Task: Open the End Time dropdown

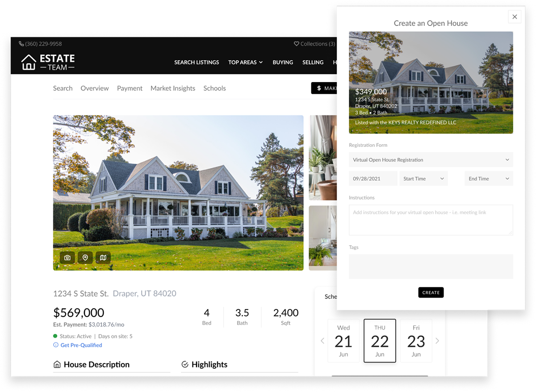Action: coord(489,179)
